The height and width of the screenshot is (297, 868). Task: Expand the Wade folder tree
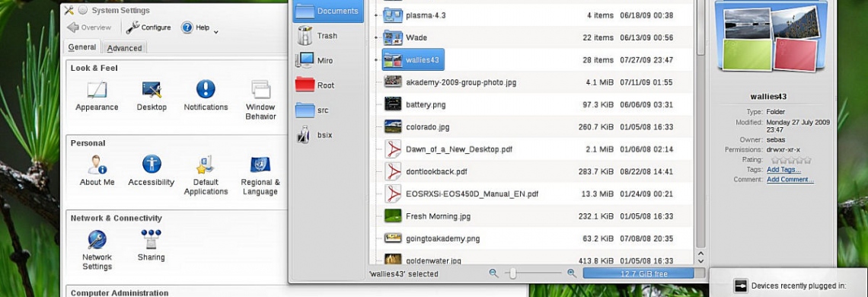point(376,37)
